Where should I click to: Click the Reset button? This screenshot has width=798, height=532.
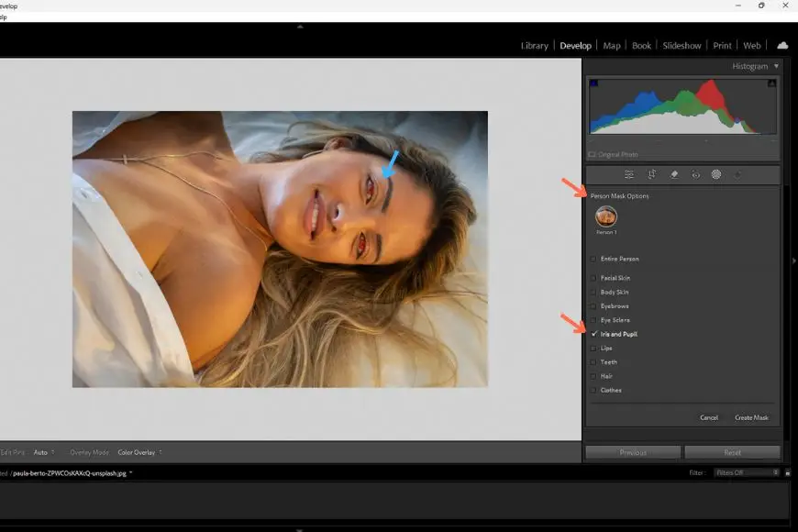733,451
